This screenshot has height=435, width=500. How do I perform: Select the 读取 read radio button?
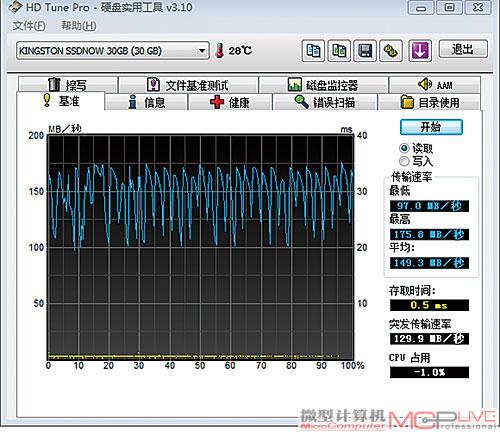tap(404, 148)
